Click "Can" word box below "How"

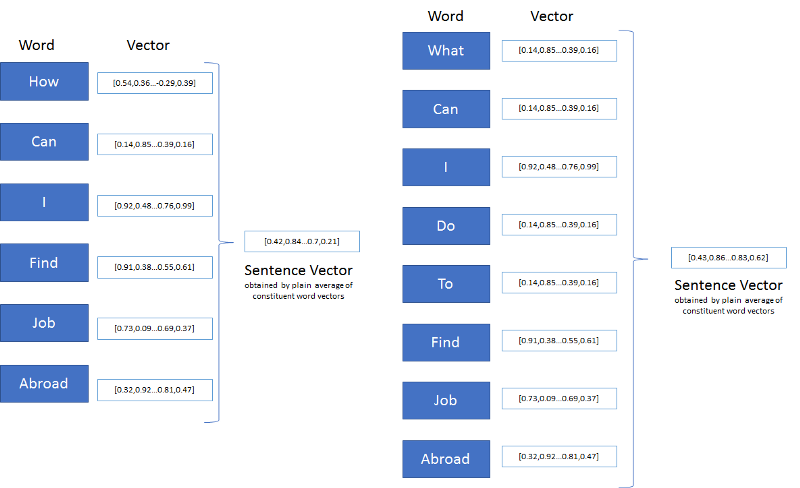[x=44, y=142]
